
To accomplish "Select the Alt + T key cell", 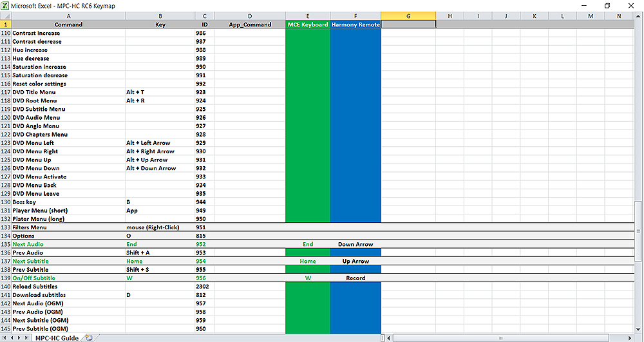I will tap(160, 92).
